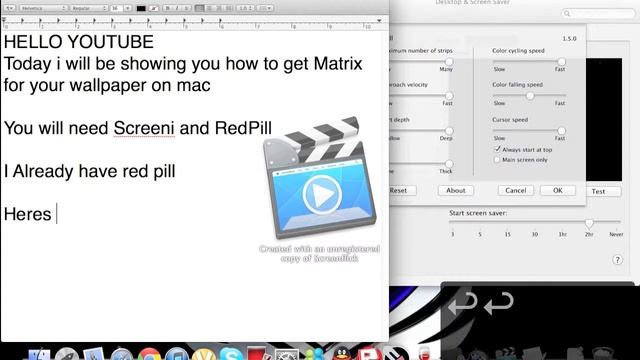Click the misspelled word Screeni
Image resolution: width=640 pixels, height=360 pixels.
click(x=144, y=128)
